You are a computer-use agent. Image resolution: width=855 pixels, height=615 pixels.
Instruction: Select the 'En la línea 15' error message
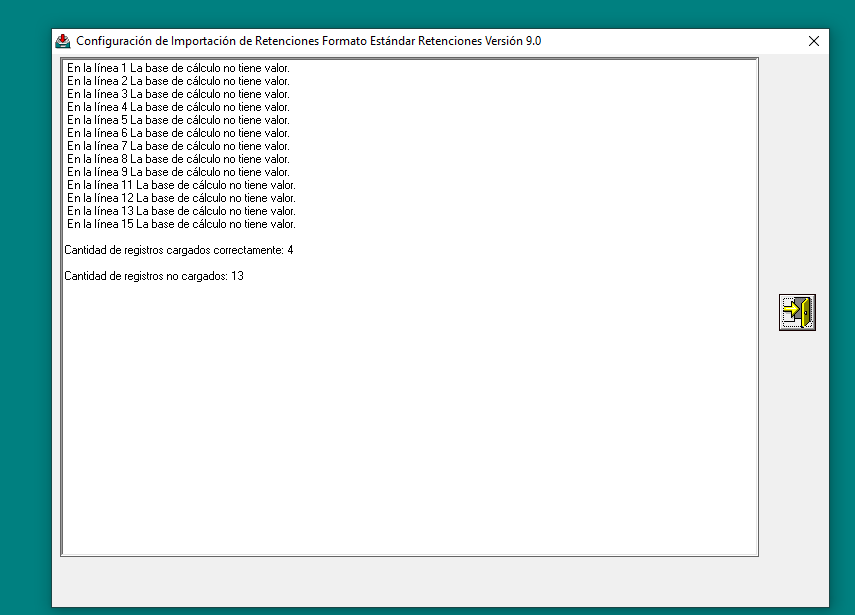click(181, 225)
